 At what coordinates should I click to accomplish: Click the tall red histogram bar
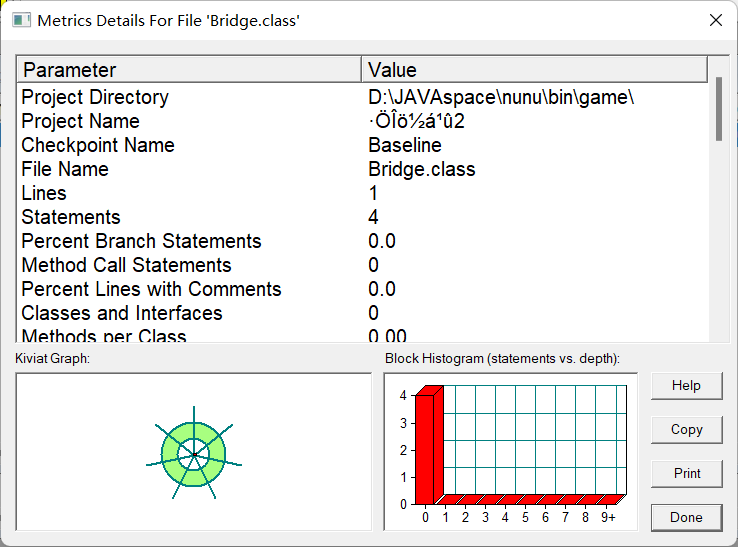425,447
